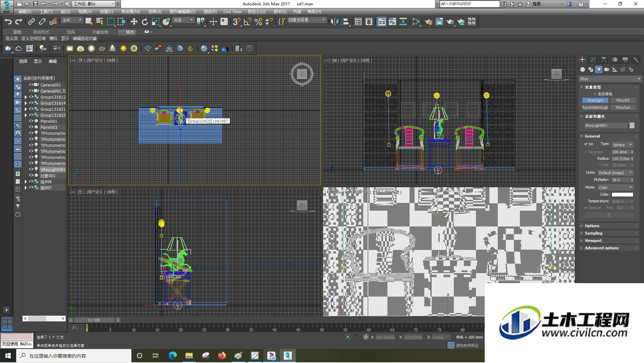Open the object color swatch beside VRayLight001
Viewport: 644px width, 363px height.
[632, 125]
